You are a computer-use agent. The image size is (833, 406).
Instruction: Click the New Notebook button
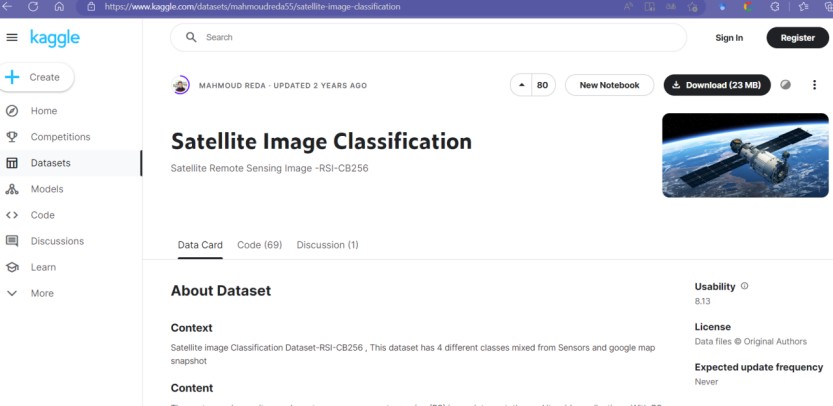pyautogui.click(x=609, y=85)
